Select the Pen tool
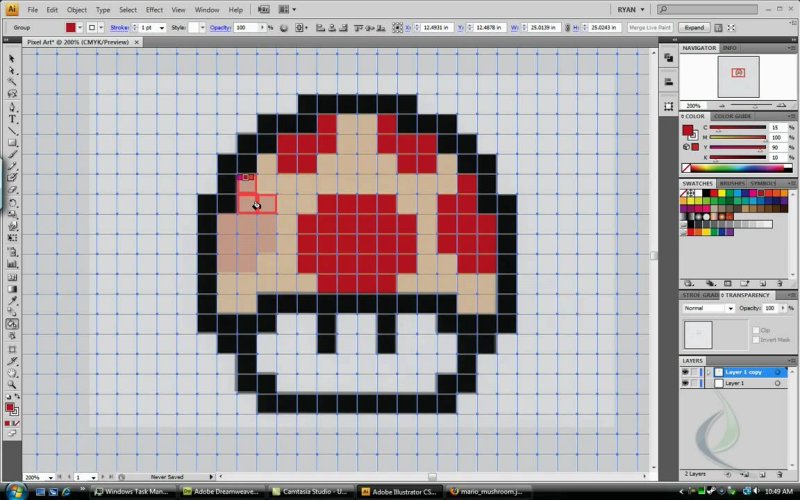 12,107
